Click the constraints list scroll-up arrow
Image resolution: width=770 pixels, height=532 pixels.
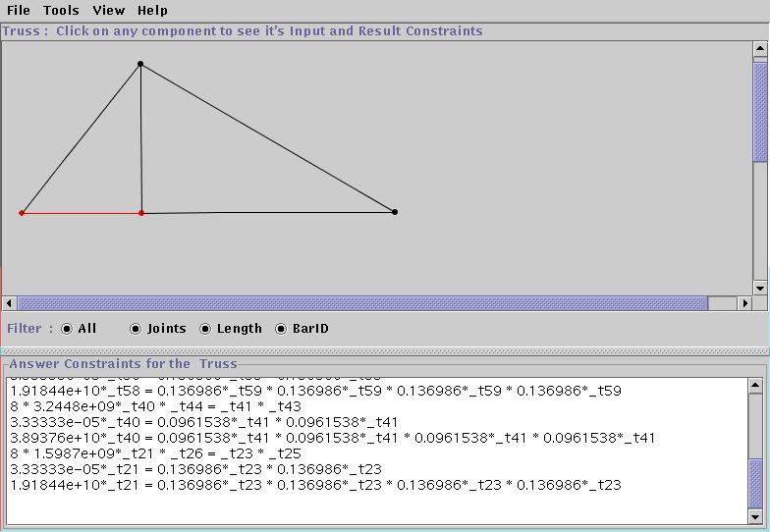(x=755, y=386)
